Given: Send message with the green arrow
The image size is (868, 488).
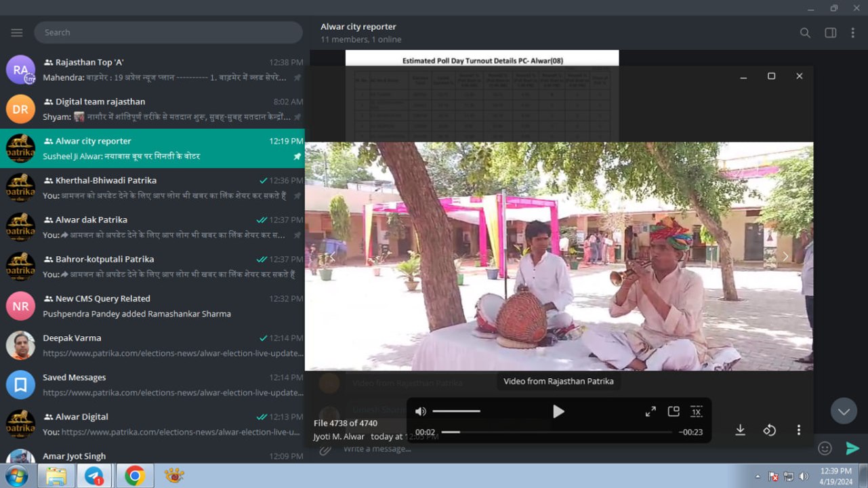Looking at the screenshot, I should (852, 448).
